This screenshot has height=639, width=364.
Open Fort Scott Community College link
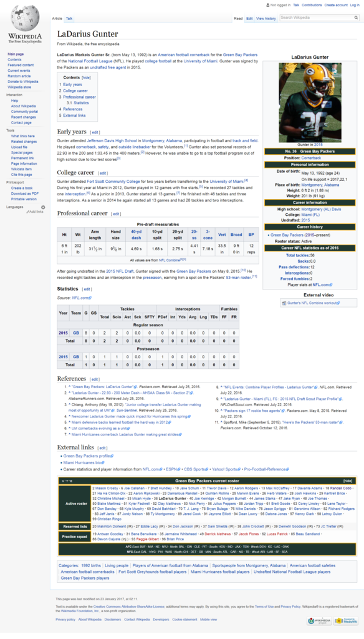click(x=113, y=182)
